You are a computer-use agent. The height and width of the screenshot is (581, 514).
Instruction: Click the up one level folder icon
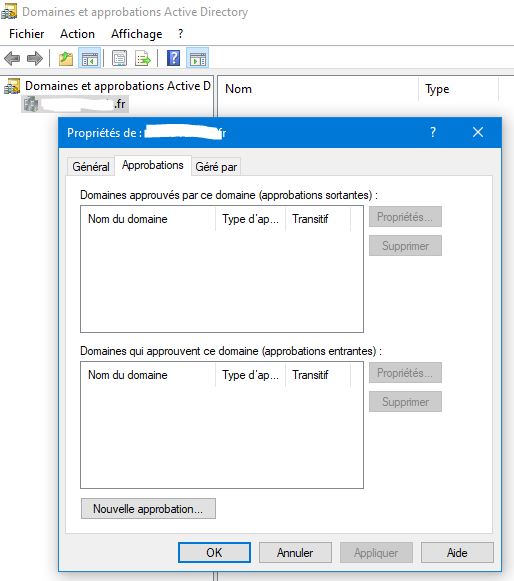66,58
